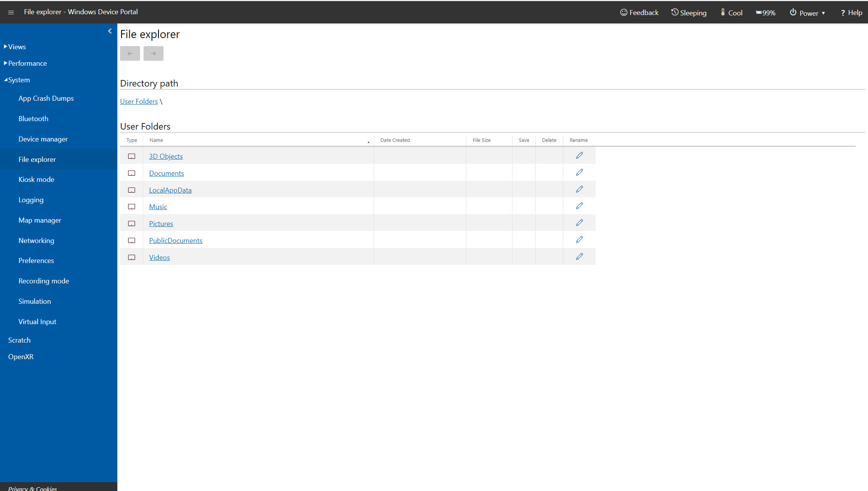Click the rename icon for Documents folder

pyautogui.click(x=579, y=172)
